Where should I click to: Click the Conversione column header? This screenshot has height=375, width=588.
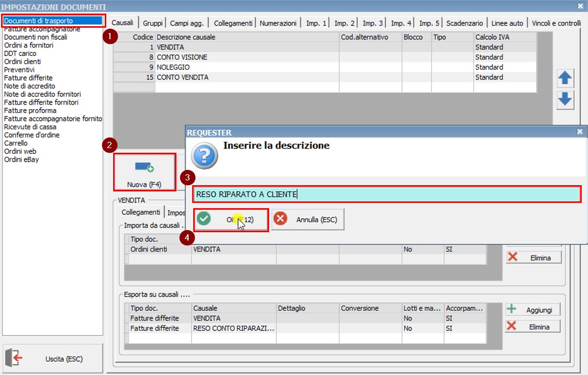(371, 309)
